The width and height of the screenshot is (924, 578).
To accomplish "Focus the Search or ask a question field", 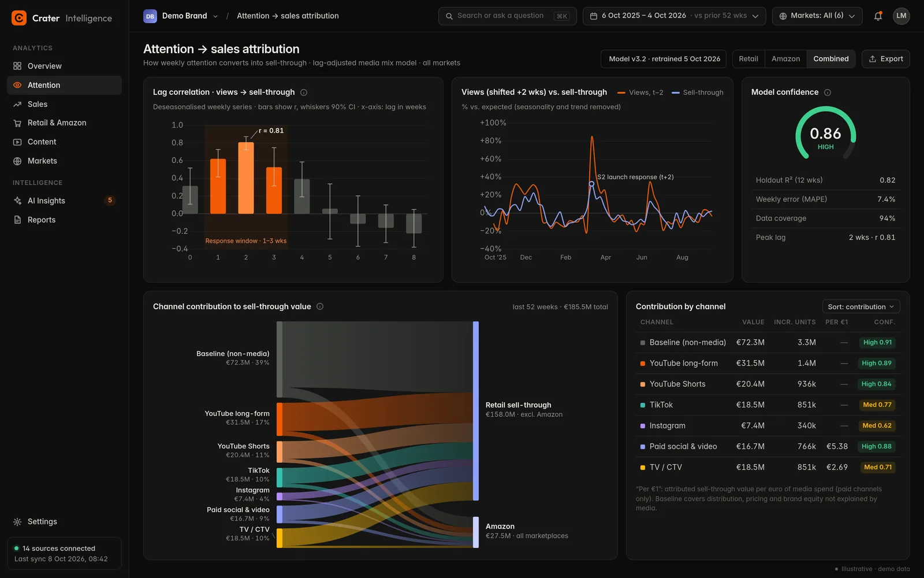I will (x=507, y=16).
